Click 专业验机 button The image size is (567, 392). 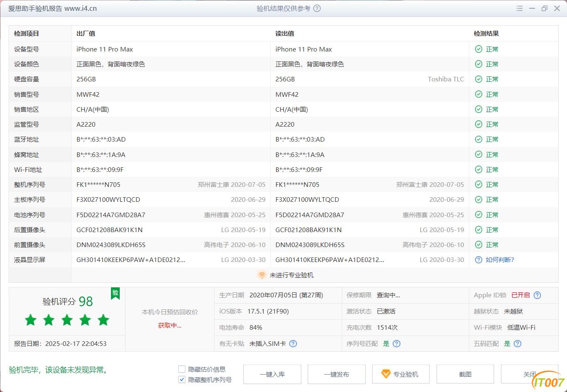pyautogui.click(x=401, y=374)
